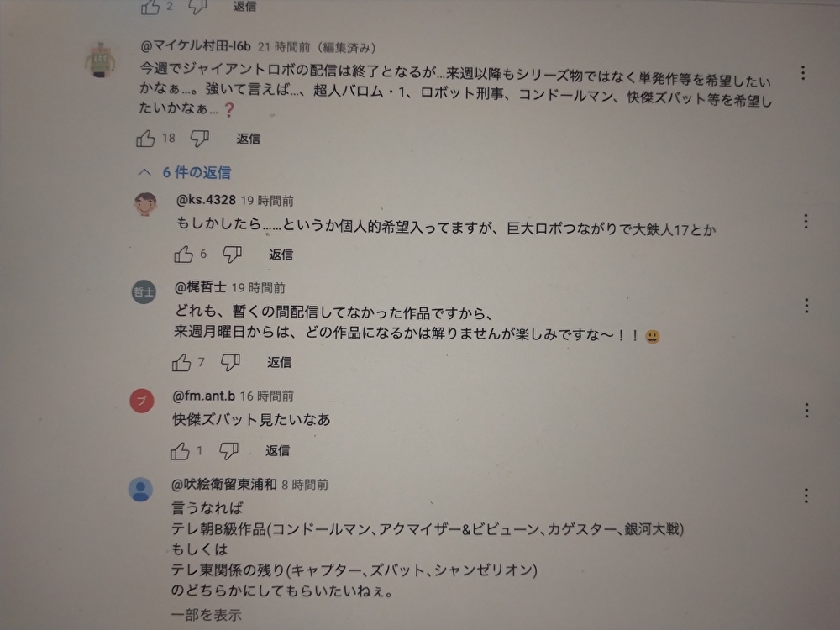Viewport: 840px width, 630px height.
Task: Dislike the @梶哲士 reply
Action: pyautogui.click(x=230, y=363)
